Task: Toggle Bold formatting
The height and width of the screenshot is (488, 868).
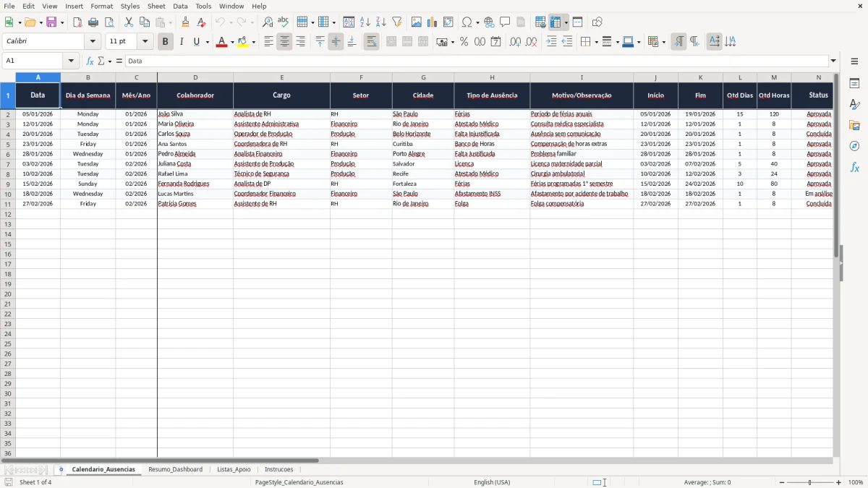Action: [166, 42]
